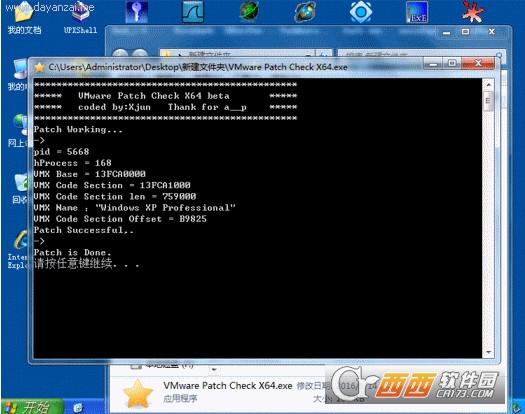Minimize the VMware Patch Check console window

(434, 64)
